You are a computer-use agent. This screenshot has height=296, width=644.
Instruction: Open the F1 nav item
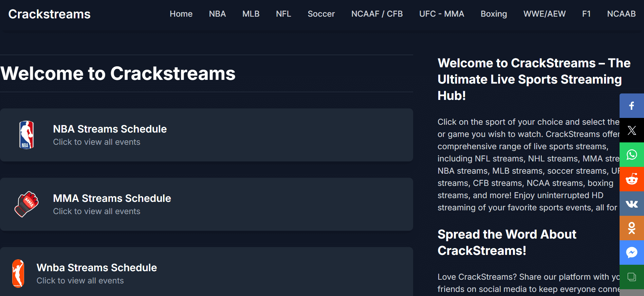click(x=586, y=14)
